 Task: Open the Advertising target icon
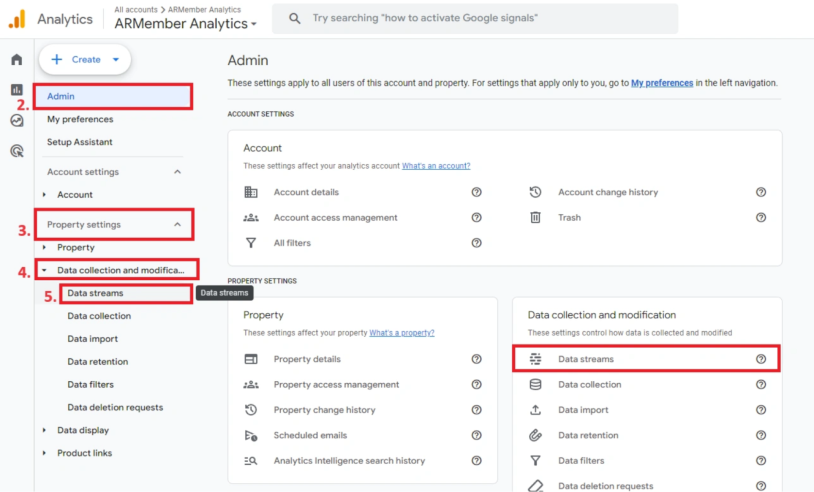(x=17, y=151)
